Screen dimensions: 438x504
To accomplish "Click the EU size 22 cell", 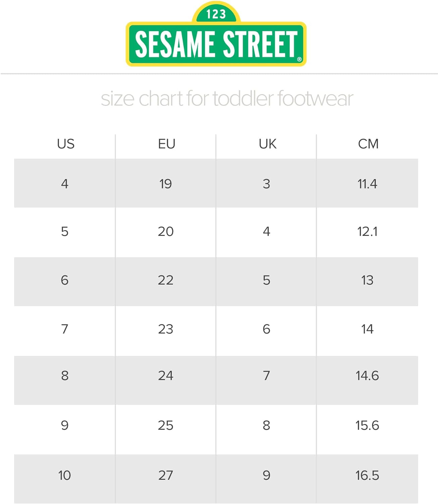I will 165,280.
